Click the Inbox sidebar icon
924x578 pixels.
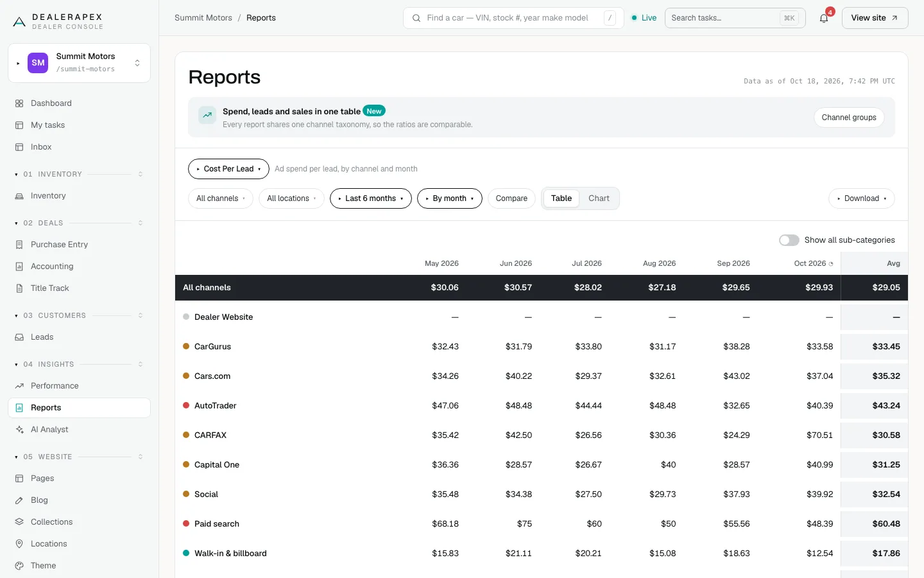point(19,147)
